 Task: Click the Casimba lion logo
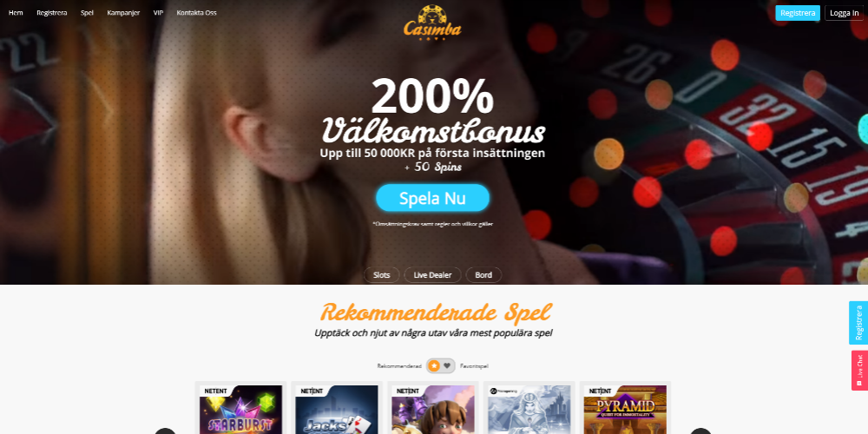pyautogui.click(x=432, y=23)
